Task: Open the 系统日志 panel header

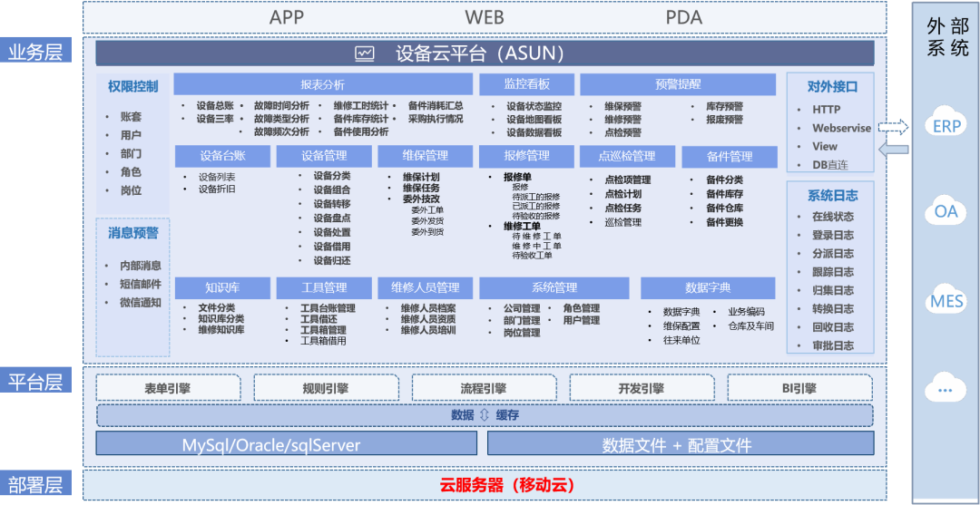Action: [832, 195]
